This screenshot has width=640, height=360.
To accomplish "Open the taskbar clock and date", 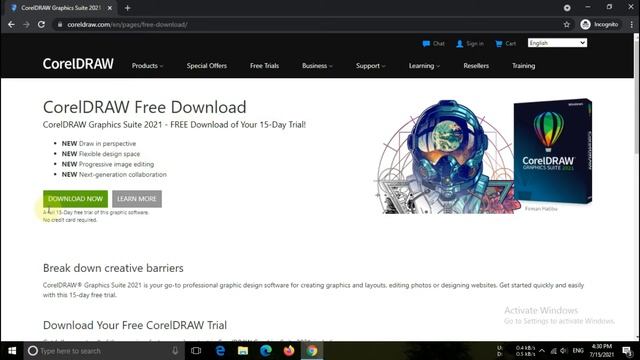I will pyautogui.click(x=602, y=351).
